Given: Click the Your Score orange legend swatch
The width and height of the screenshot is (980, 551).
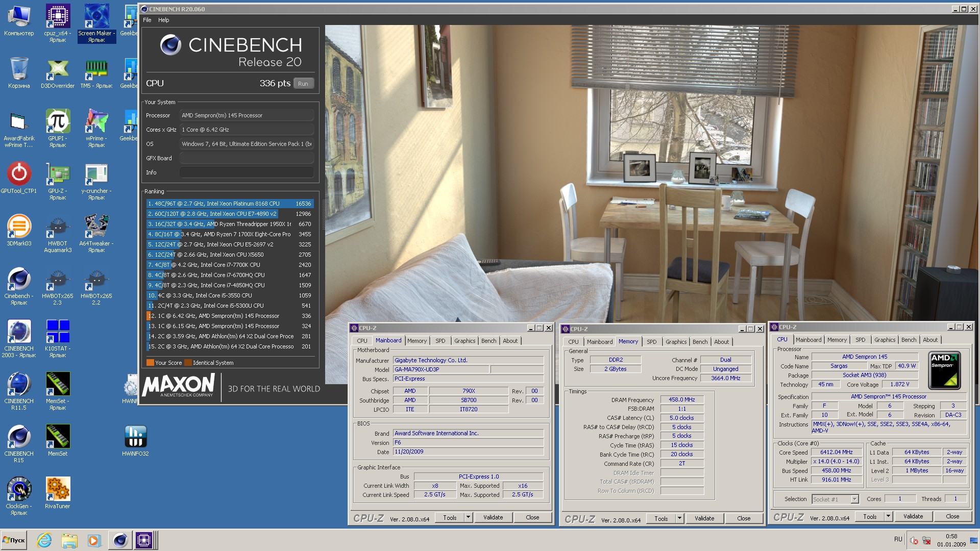Looking at the screenshot, I should pos(150,363).
